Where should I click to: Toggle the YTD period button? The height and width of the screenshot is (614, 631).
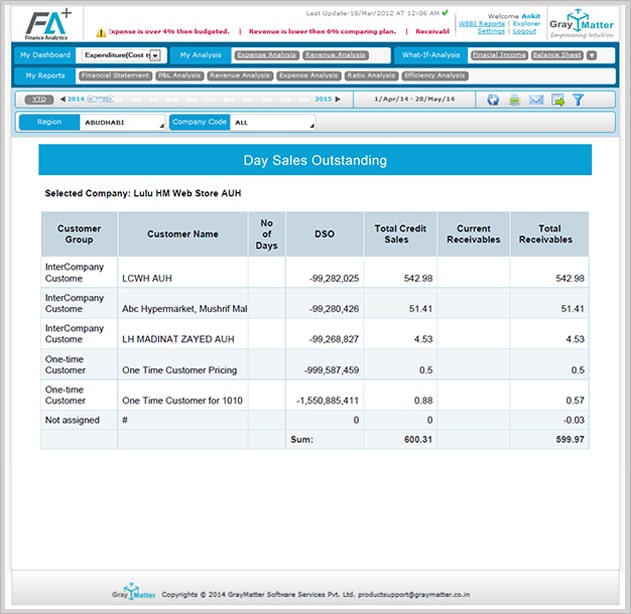[x=39, y=99]
